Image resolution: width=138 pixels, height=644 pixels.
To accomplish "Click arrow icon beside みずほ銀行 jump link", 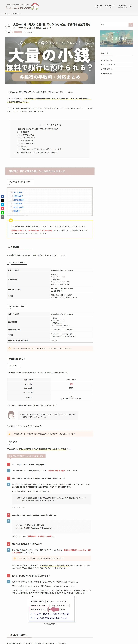I will tap(12, 192).
